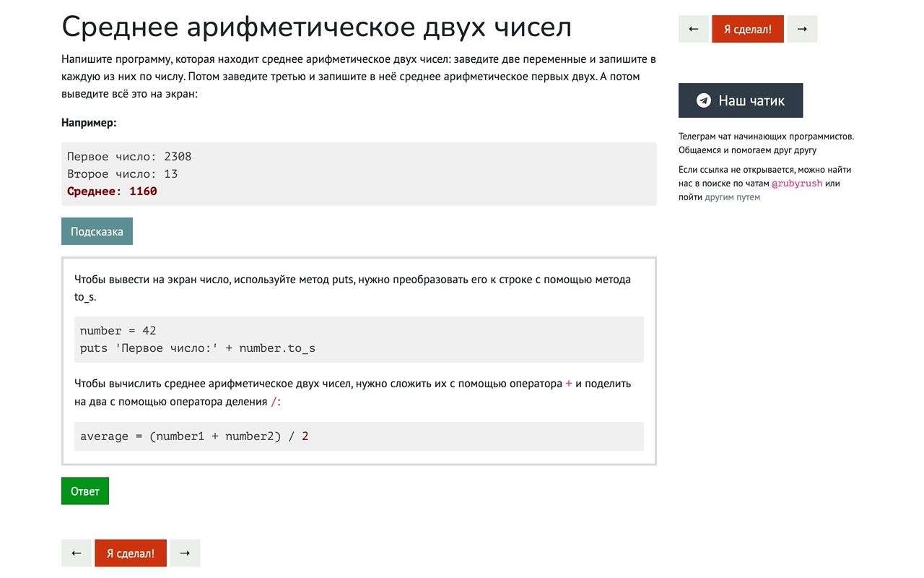The width and height of the screenshot is (924, 578).
Task: Click the bottom left arrow previous button
Action: click(77, 553)
